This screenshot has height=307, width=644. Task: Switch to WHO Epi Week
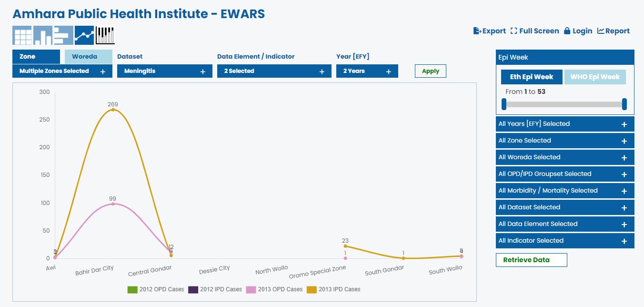pyautogui.click(x=595, y=77)
